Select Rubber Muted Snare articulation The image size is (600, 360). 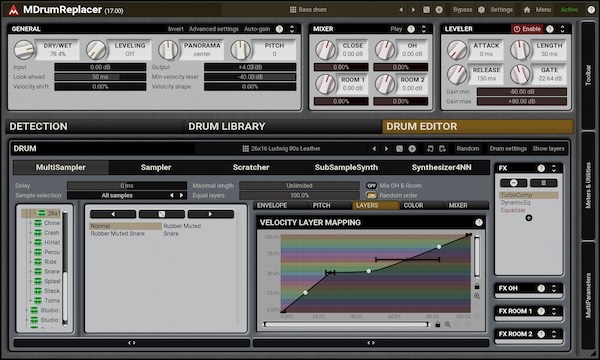[117, 233]
